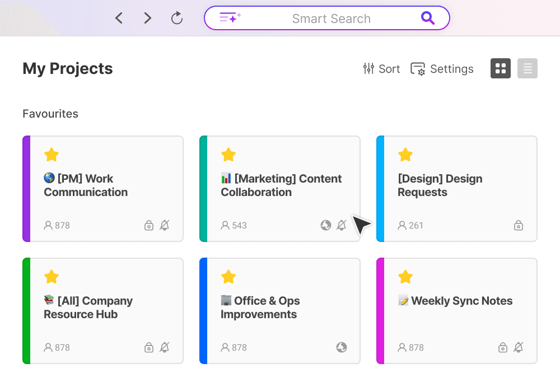The width and height of the screenshot is (560, 392).
Task: Click the My Projects heading
Action: 68,68
